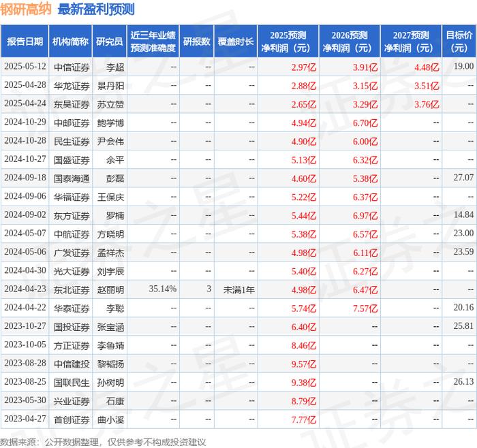
Task: Select the 东北证券 institution cell
Action: tap(72, 289)
